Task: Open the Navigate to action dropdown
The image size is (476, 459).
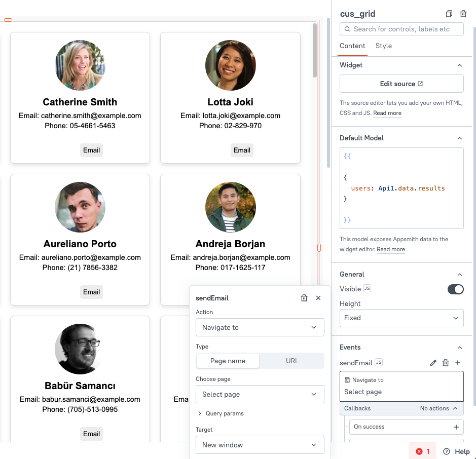Action: [x=260, y=327]
